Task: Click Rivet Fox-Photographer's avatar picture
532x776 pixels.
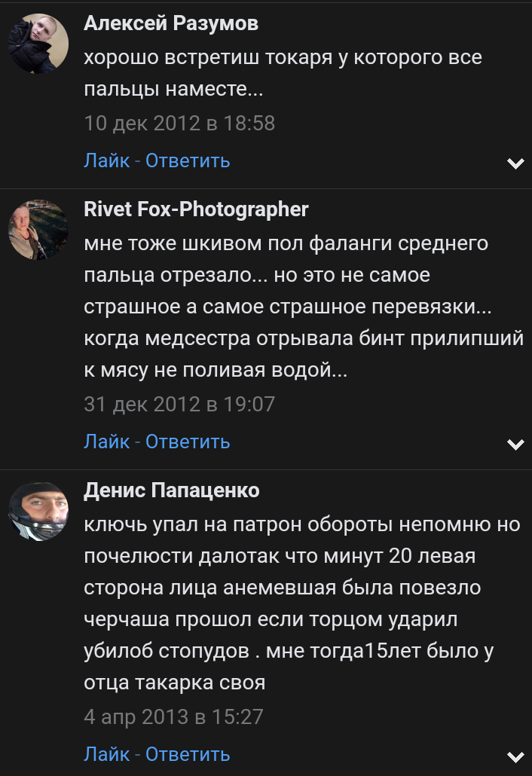Action: coord(38,230)
